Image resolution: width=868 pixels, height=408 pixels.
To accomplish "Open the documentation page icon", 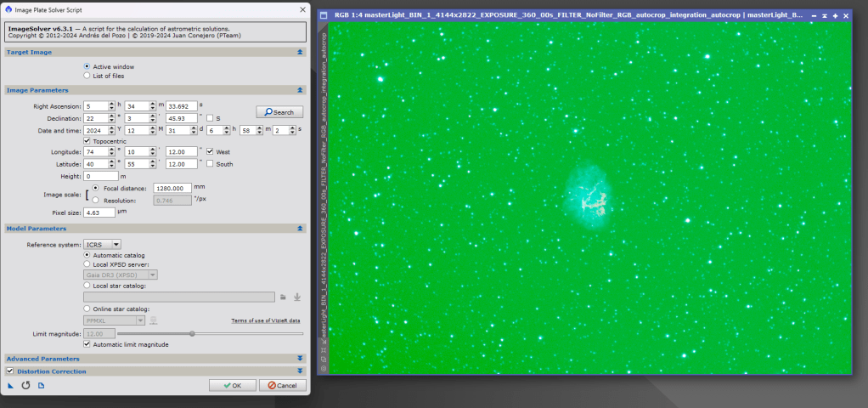I will tap(41, 385).
